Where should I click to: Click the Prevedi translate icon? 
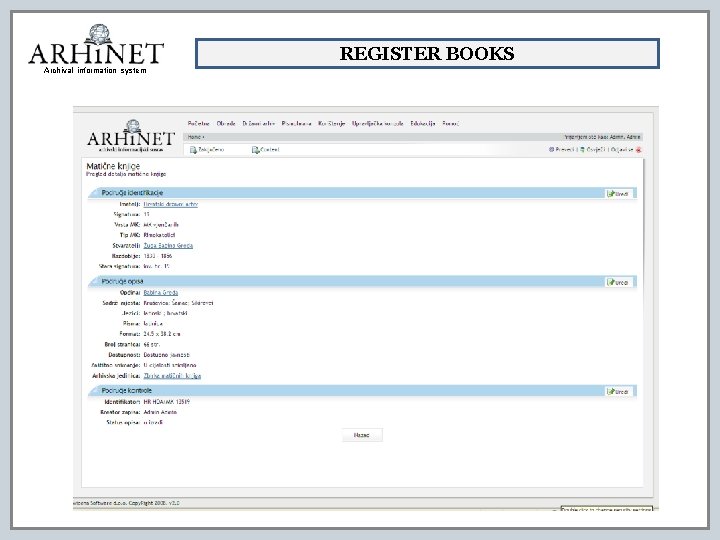[x=551, y=150]
